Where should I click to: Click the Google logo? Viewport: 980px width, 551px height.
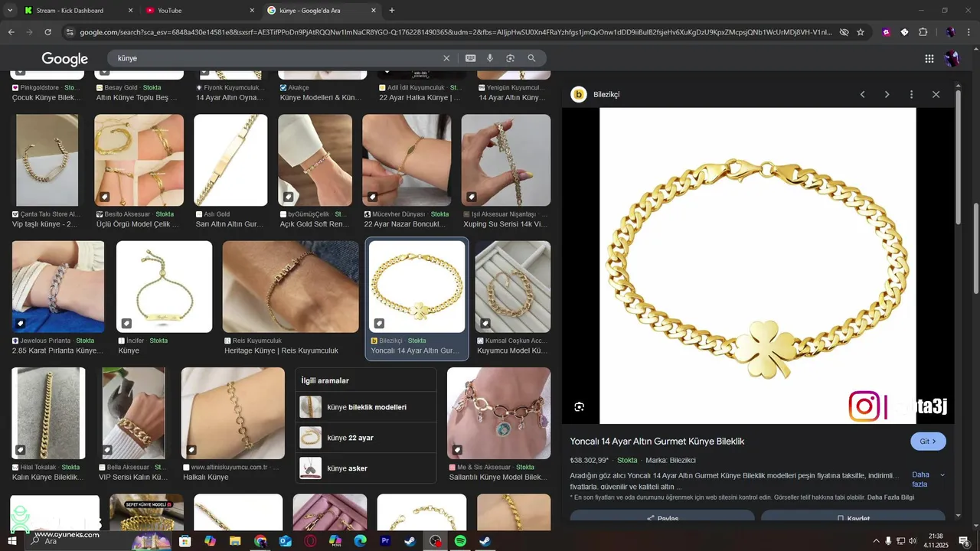tap(65, 59)
